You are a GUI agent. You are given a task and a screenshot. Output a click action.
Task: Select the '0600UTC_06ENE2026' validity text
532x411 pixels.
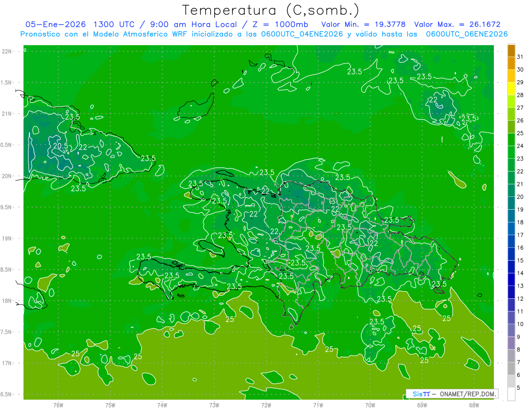tap(467, 34)
